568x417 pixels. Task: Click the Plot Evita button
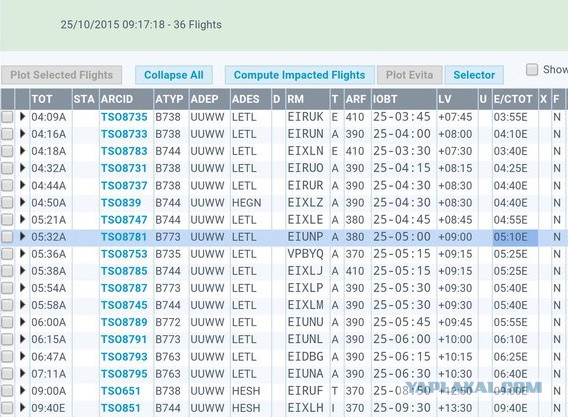coord(409,75)
